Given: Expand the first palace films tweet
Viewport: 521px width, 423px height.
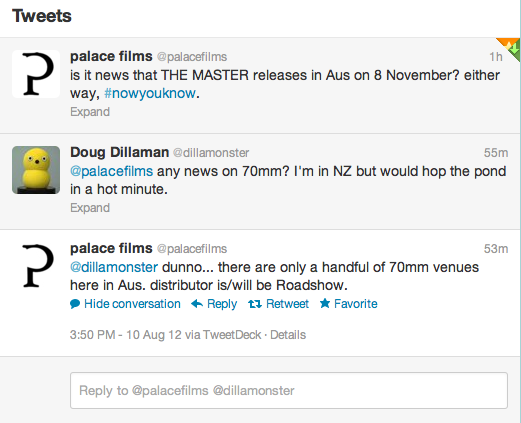Looking at the screenshot, I should click(x=90, y=112).
